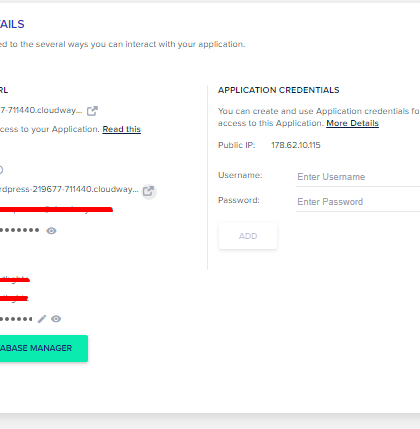Click the rdpress-219677-711440.cloudway... admin URL text
This screenshot has width=420, height=429.
click(x=69, y=189)
